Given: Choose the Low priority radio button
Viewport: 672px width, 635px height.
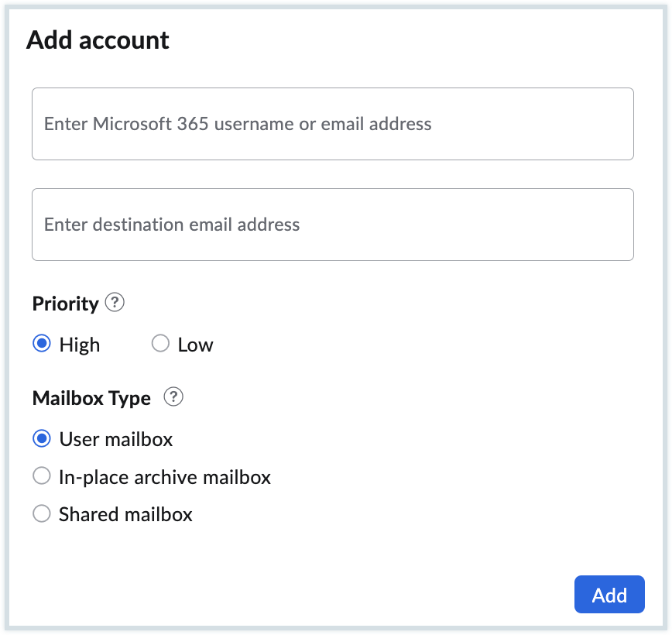Looking at the screenshot, I should pos(160,344).
